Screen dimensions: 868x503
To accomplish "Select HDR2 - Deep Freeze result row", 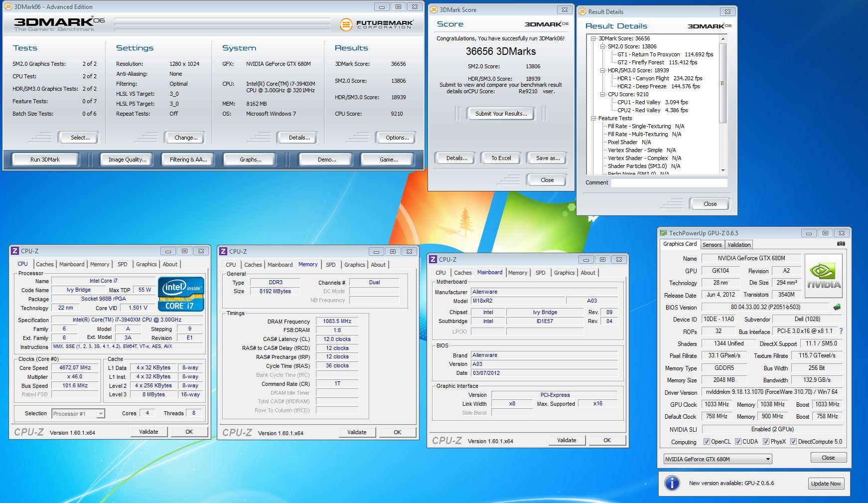I will tap(658, 86).
